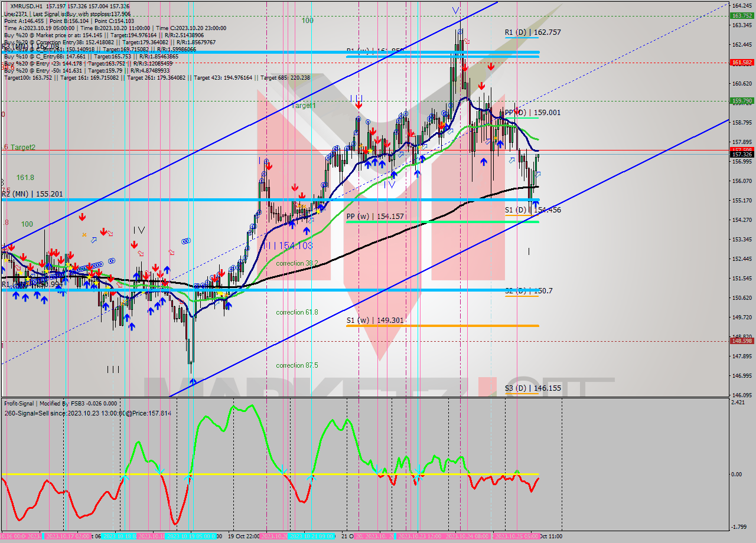Click the red down arrow above wave I peak

point(269,167)
